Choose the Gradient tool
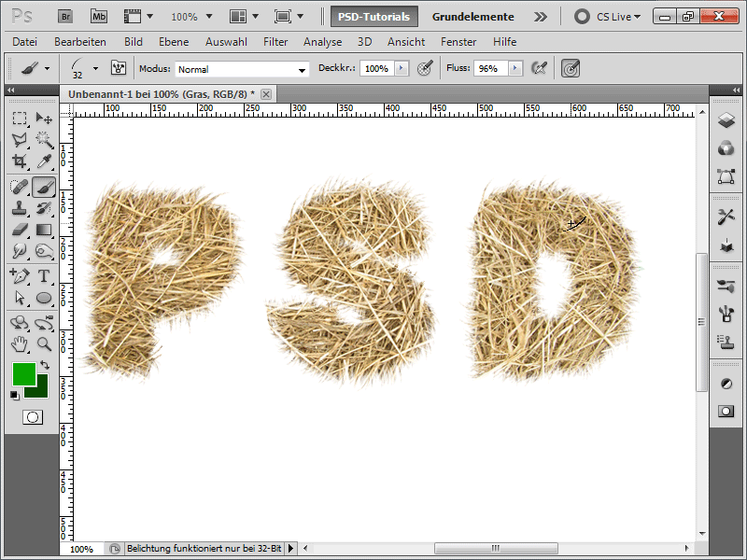 [44, 230]
